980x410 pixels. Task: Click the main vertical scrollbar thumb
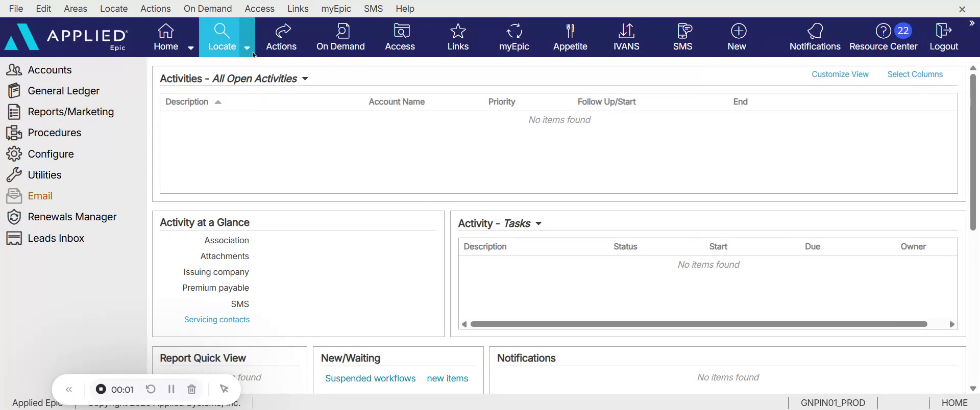[x=973, y=152]
